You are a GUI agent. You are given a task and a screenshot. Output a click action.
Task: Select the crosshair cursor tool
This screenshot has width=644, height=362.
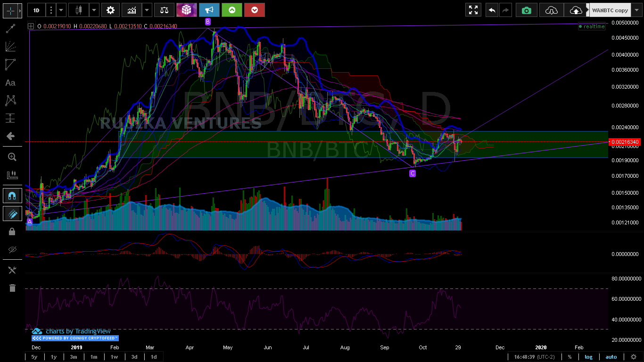(x=10, y=10)
